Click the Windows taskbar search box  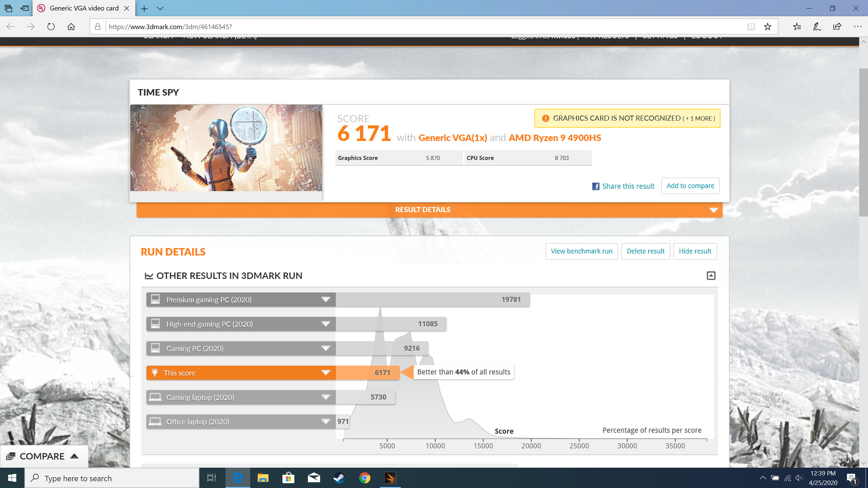(x=112, y=478)
